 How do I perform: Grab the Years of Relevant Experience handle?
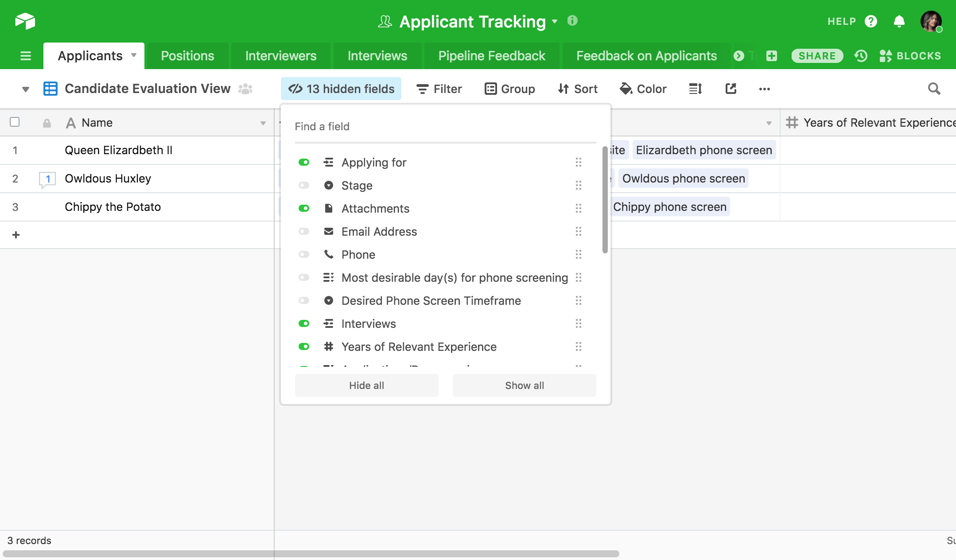[x=579, y=346]
